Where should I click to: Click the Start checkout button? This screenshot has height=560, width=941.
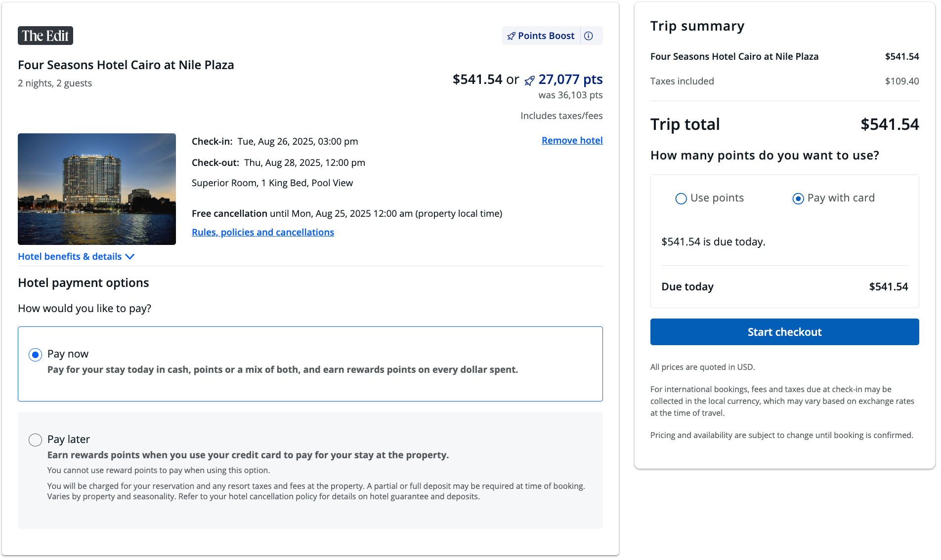[784, 332]
